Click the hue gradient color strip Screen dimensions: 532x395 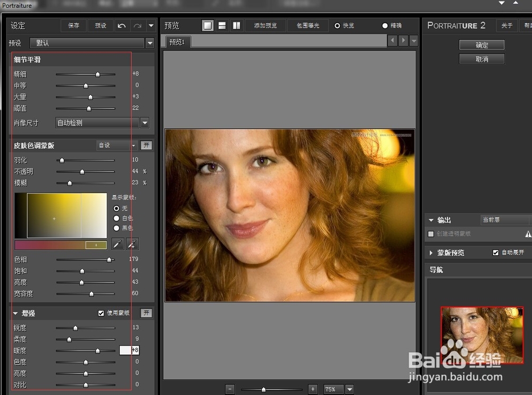coord(61,245)
